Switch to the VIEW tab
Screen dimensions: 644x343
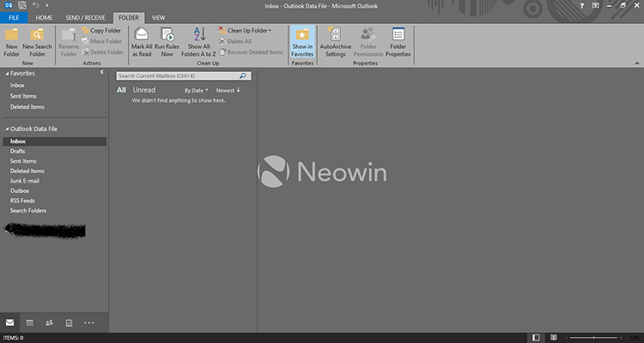[158, 18]
